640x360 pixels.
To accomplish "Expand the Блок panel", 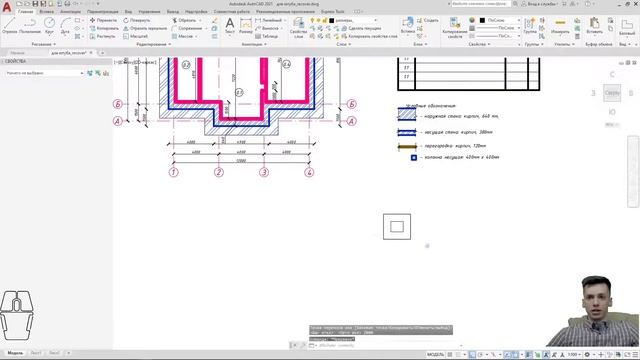I will (420, 44).
